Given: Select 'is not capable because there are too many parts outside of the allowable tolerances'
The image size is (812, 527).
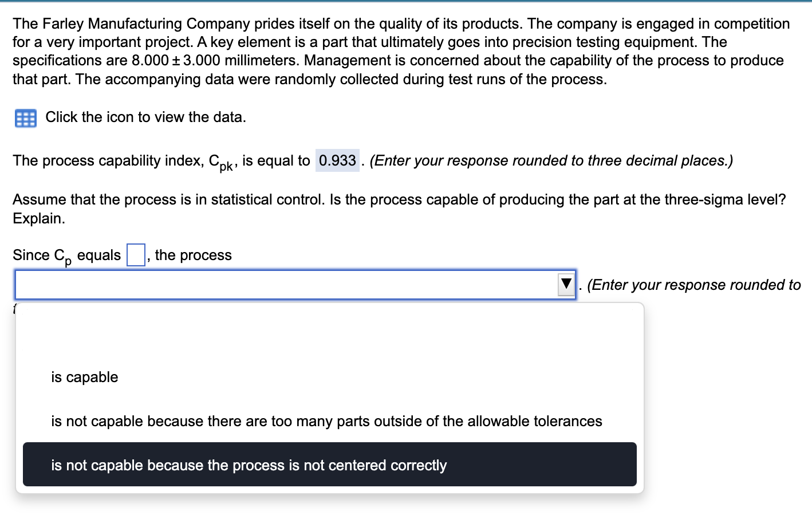Looking at the screenshot, I should point(326,421).
